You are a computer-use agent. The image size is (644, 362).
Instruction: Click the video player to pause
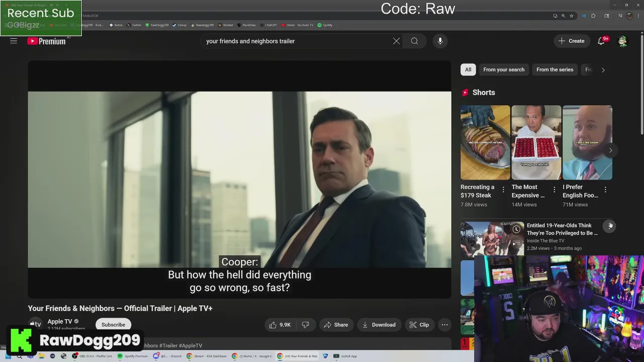(239, 179)
